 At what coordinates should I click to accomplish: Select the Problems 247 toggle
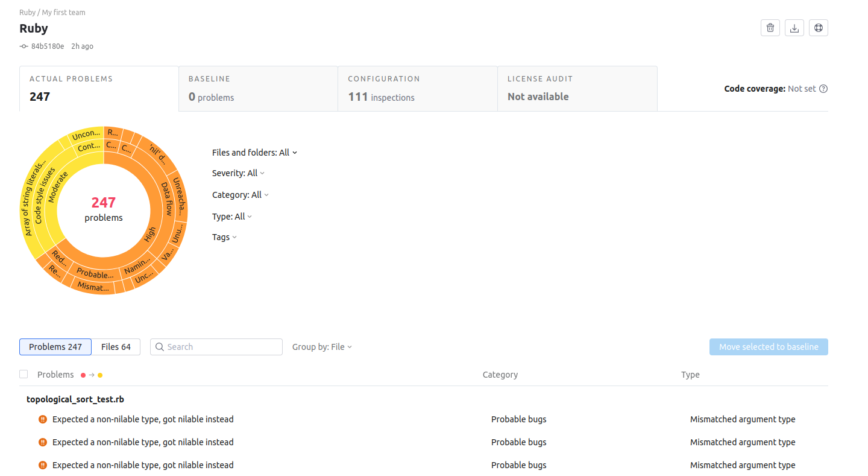coord(55,347)
